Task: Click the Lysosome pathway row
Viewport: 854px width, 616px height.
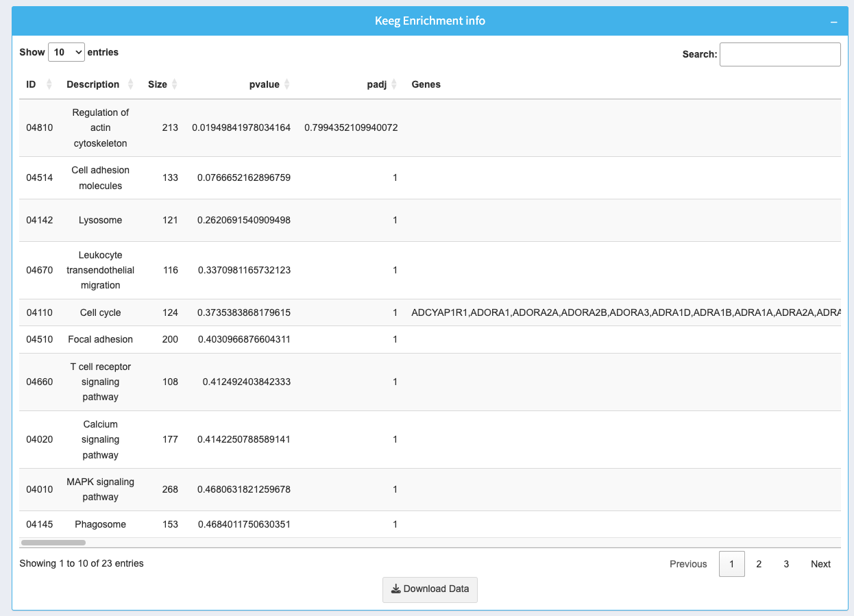Action: coord(100,220)
